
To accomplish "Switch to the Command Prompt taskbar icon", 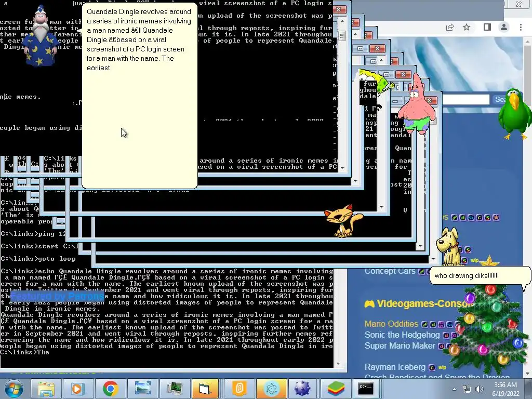I will (366, 389).
